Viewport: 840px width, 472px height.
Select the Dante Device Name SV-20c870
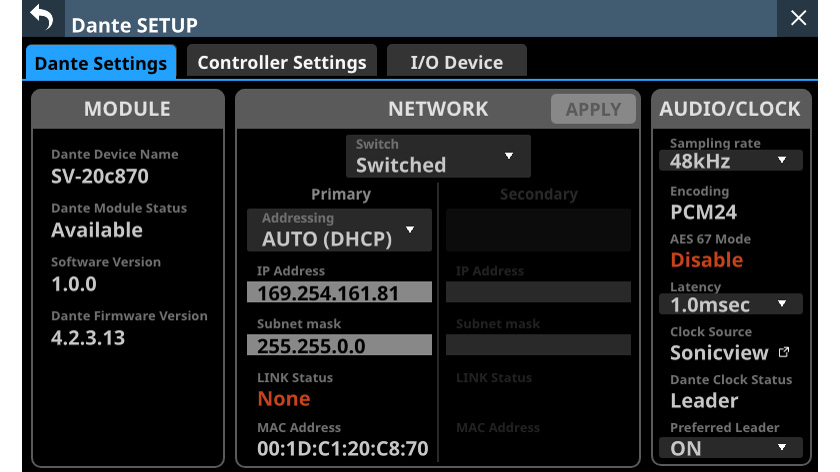click(x=100, y=176)
